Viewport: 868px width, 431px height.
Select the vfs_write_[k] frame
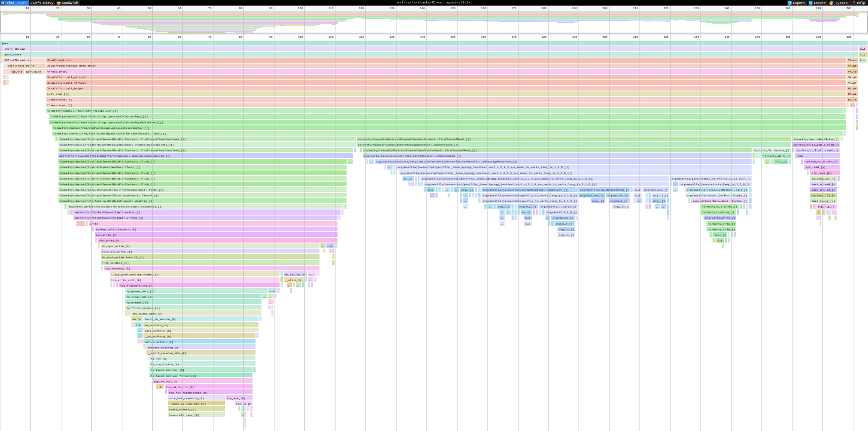[218, 240]
